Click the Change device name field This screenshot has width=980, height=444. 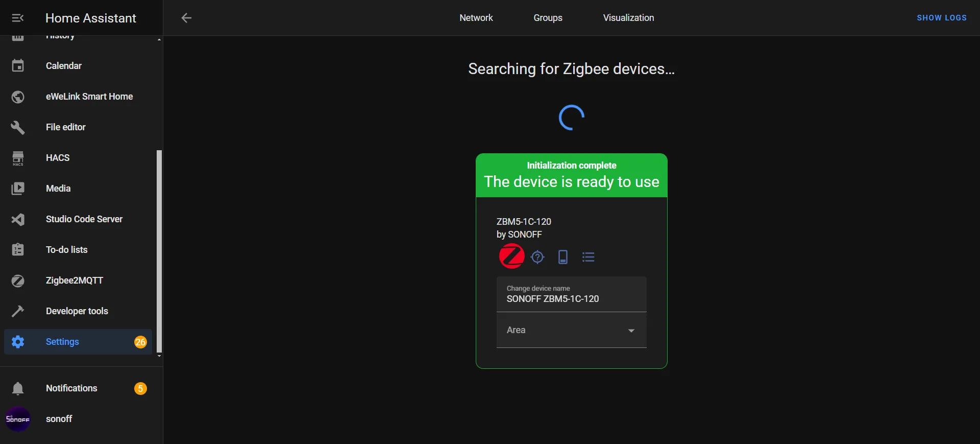pos(572,294)
